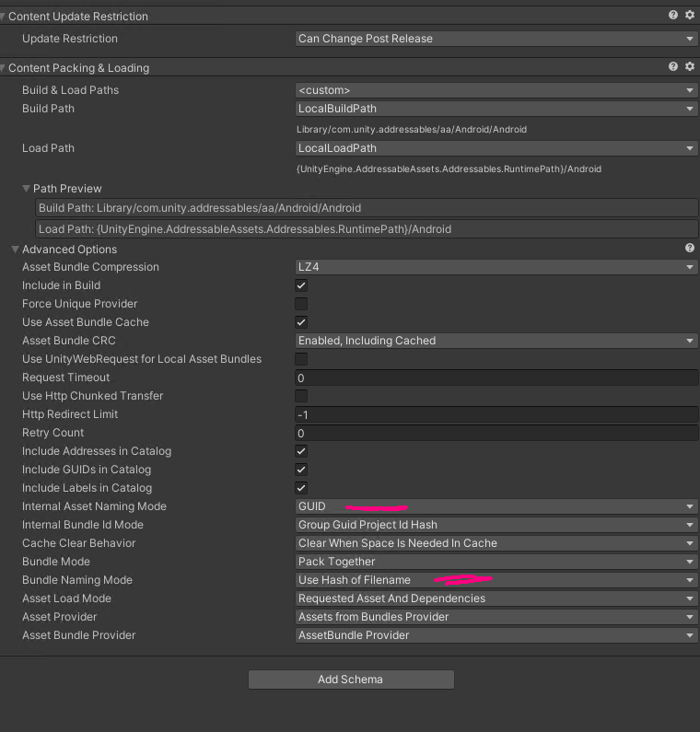Open help for Content Packing & Loading
Viewport: 700px width, 732px height.
tap(673, 66)
